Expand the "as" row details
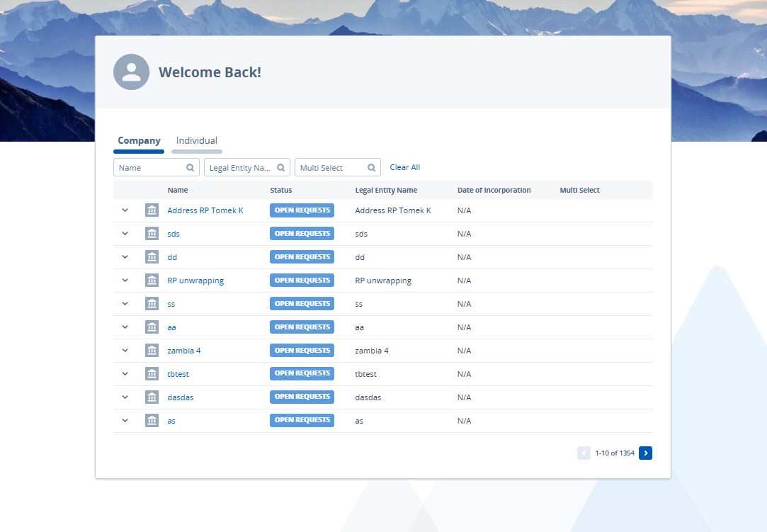Viewport: 767px width, 532px height. pos(125,420)
